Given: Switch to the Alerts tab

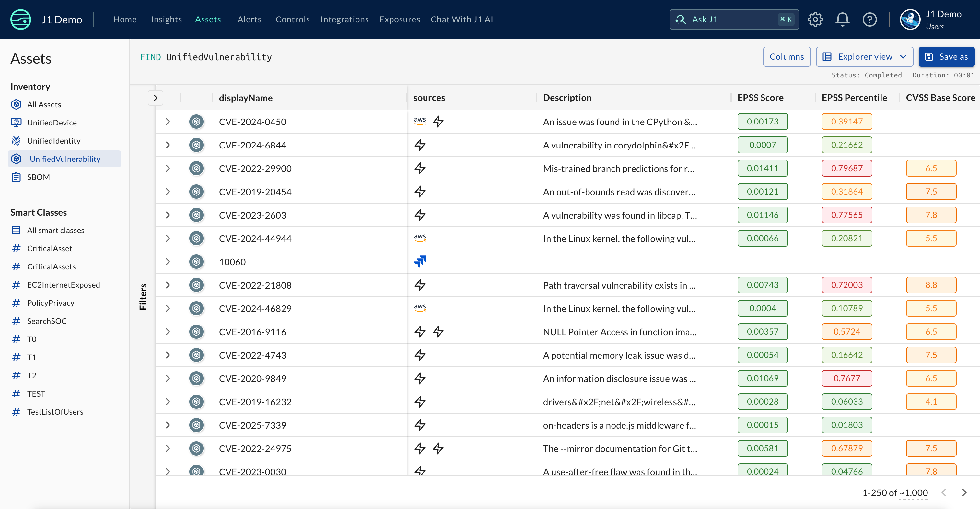Looking at the screenshot, I should (249, 19).
